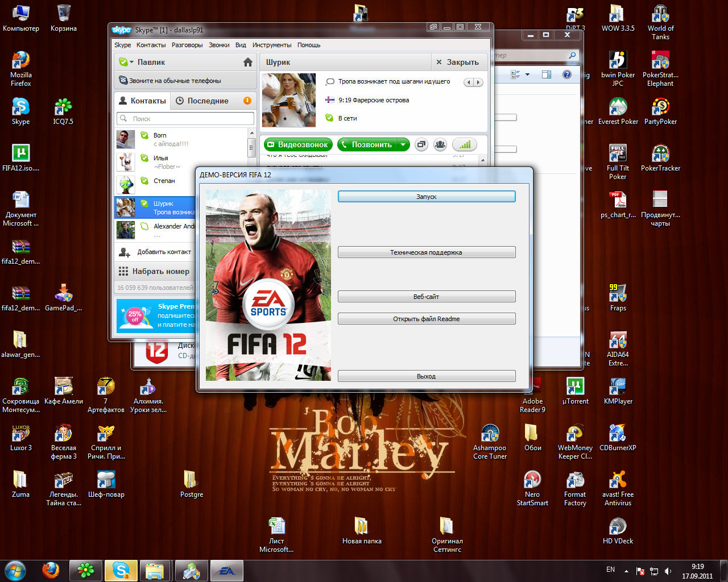Switch to the Контакты tab
The width and height of the screenshot is (728, 582).
(142, 101)
